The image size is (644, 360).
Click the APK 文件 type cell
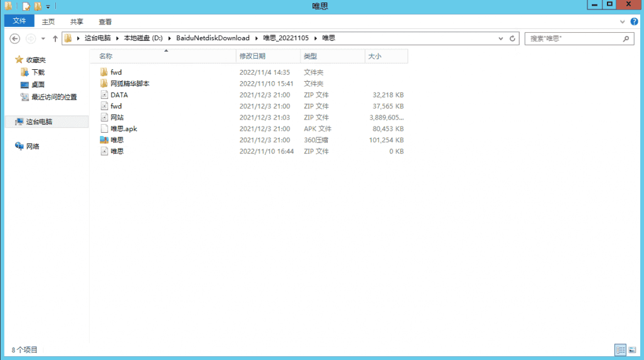pyautogui.click(x=318, y=128)
